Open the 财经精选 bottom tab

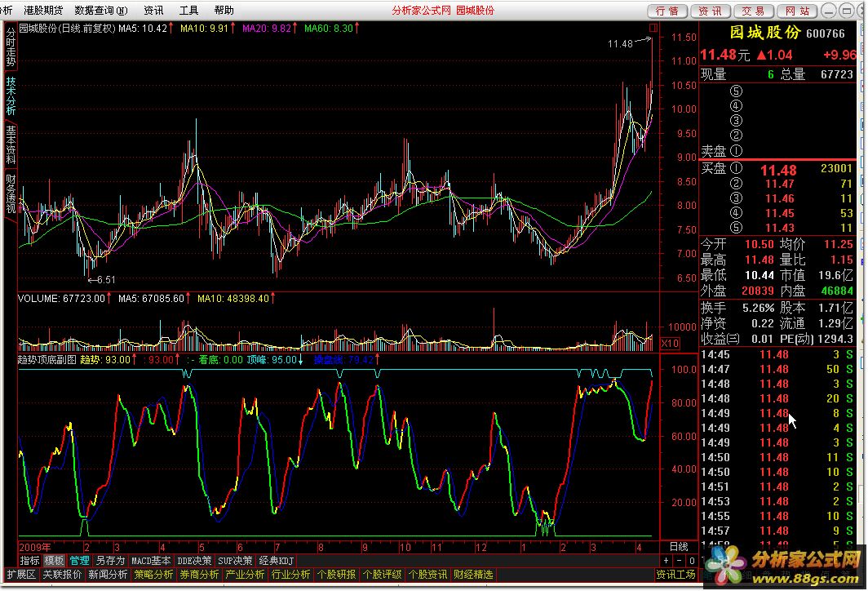(473, 575)
